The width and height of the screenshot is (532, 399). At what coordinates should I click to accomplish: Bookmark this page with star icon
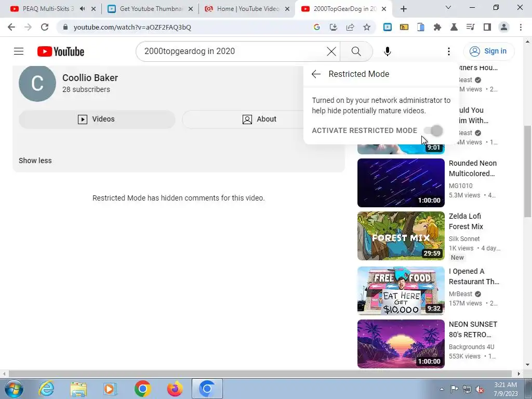pyautogui.click(x=367, y=27)
